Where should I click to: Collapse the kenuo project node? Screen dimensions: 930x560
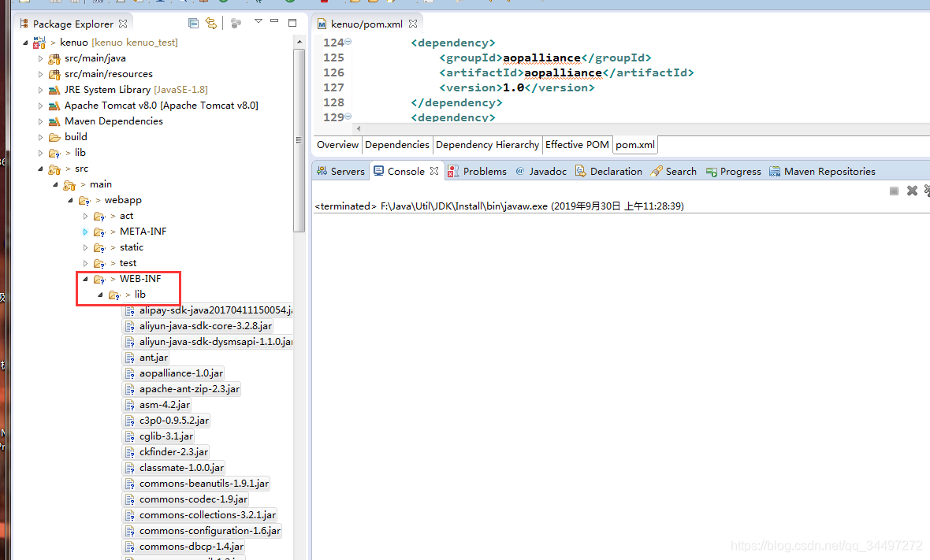[x=25, y=42]
